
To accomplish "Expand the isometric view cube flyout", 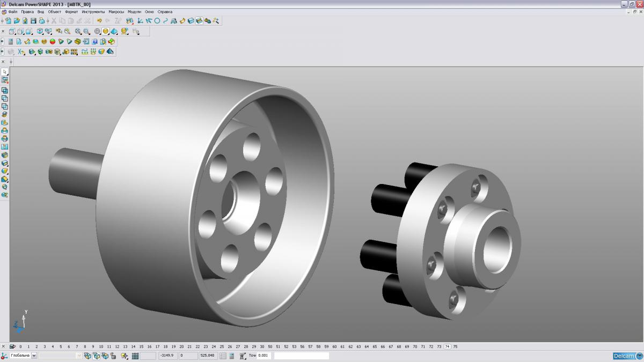I will pyautogui.click(x=39, y=31).
